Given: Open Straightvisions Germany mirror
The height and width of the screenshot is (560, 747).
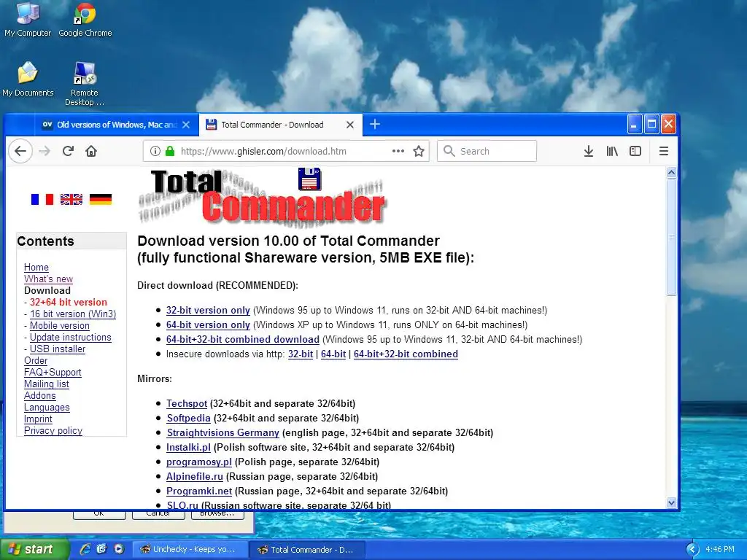Looking at the screenshot, I should click(223, 433).
